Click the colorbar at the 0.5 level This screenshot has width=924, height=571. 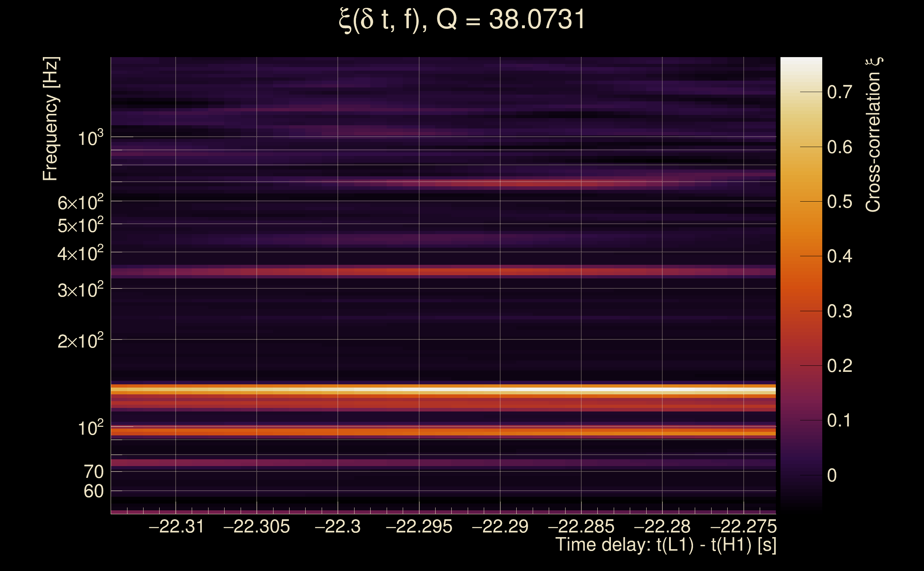coord(801,201)
